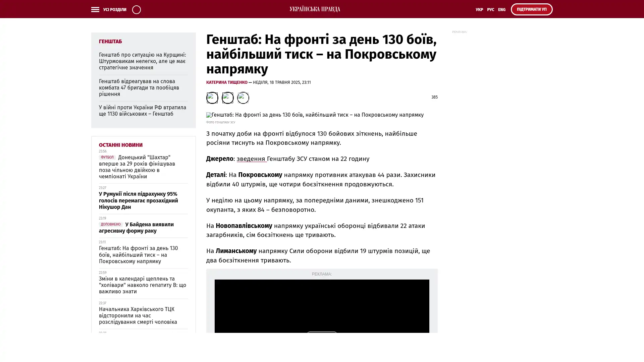The image size is (644, 362).
Task: Click the ФУТБОЛ tag label
Action: coord(107,157)
